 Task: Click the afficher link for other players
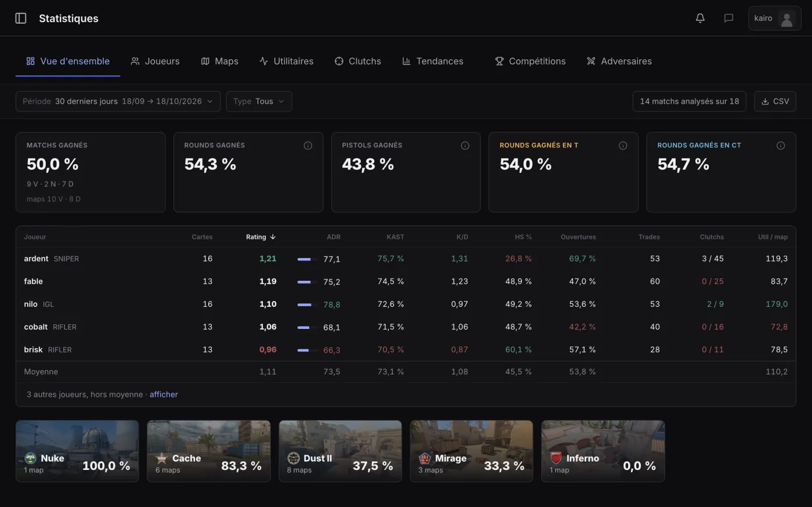coord(164,394)
